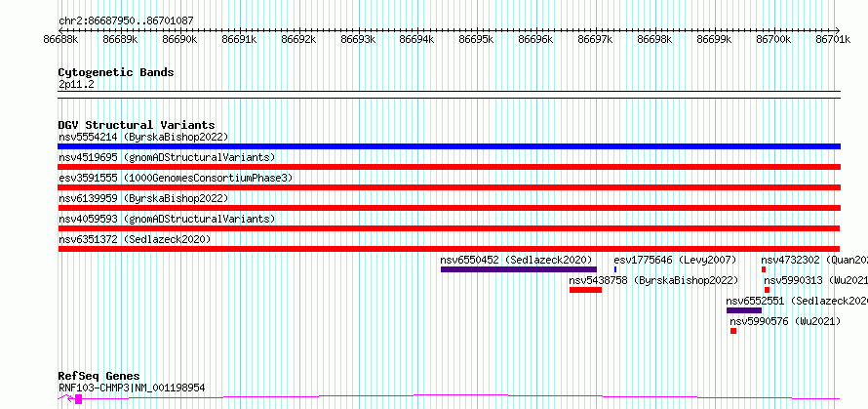Image resolution: width=868 pixels, height=409 pixels.
Task: Click the magenta exon block of RNF103-CHMP3
Action: click(x=79, y=399)
